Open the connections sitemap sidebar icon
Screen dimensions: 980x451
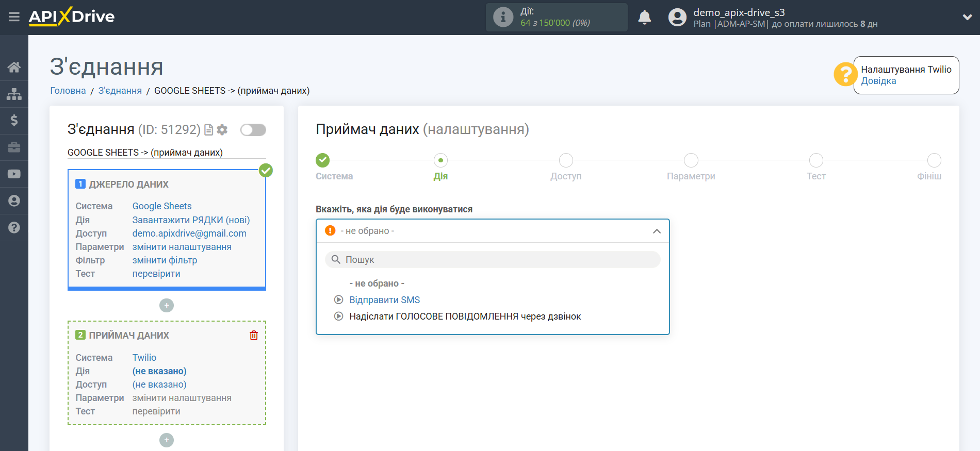(14, 94)
